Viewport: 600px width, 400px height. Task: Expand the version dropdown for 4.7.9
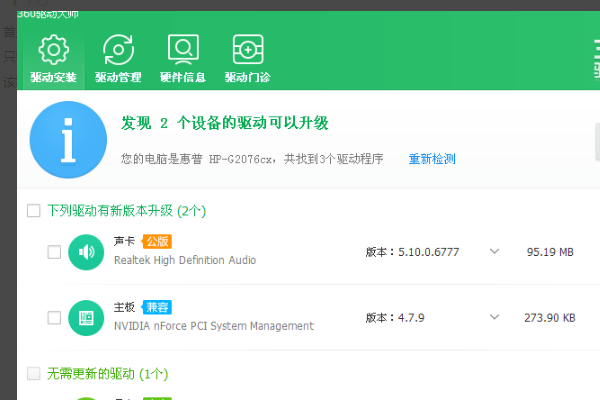494,317
